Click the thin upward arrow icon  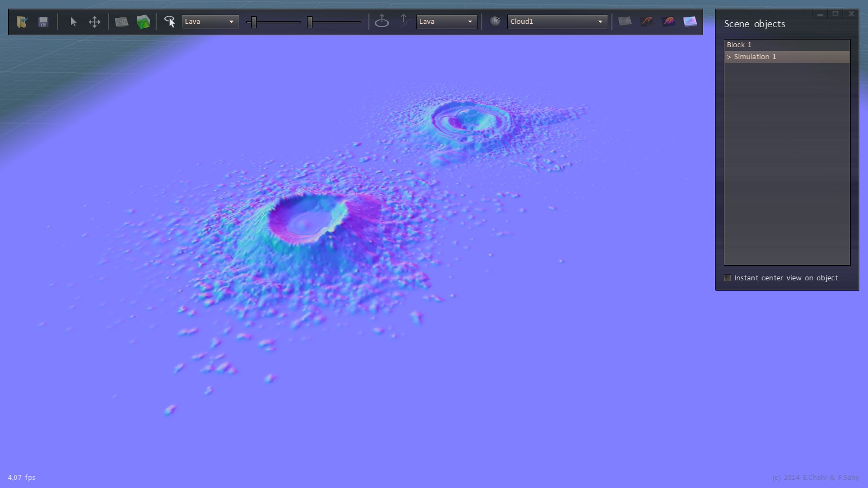(403, 21)
